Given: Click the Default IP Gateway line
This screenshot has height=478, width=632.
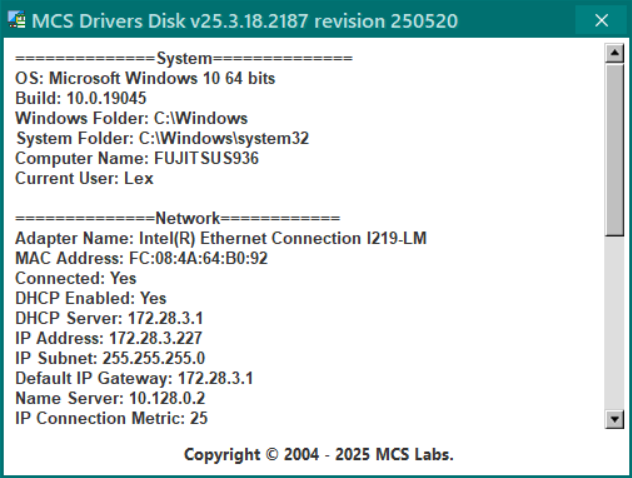Looking at the screenshot, I should [134, 378].
